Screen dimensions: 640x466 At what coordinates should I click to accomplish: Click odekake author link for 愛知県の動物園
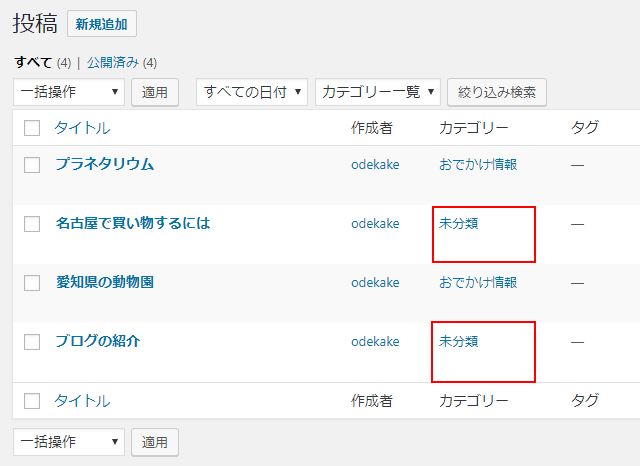pyautogui.click(x=375, y=282)
